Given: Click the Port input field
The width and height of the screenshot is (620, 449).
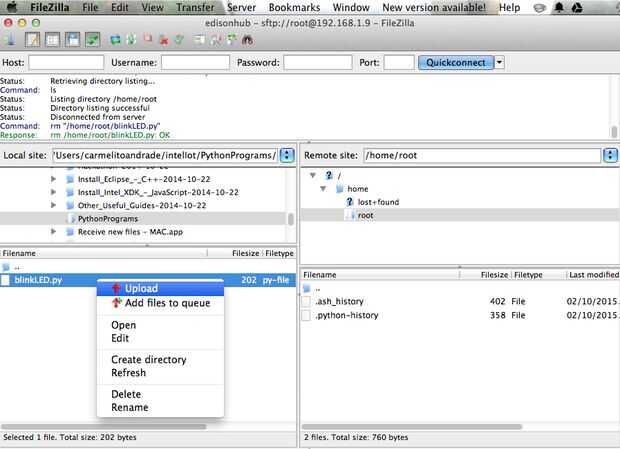Looking at the screenshot, I should click(x=399, y=62).
